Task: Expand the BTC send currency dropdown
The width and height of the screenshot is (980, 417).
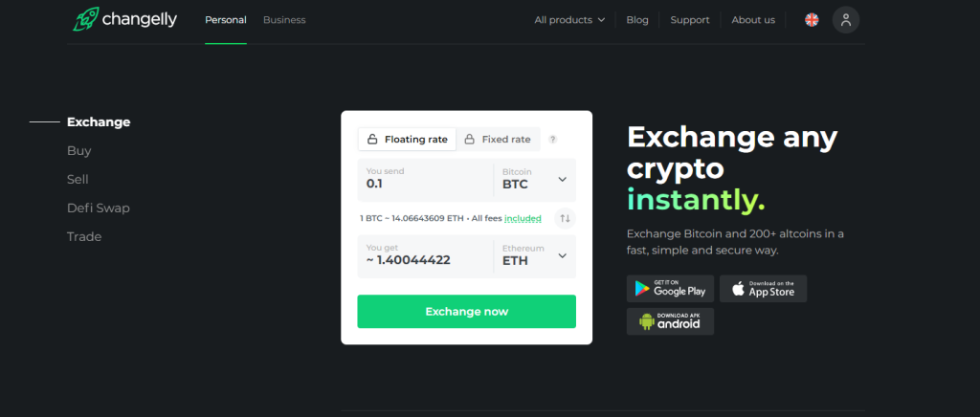Action: pos(535,179)
